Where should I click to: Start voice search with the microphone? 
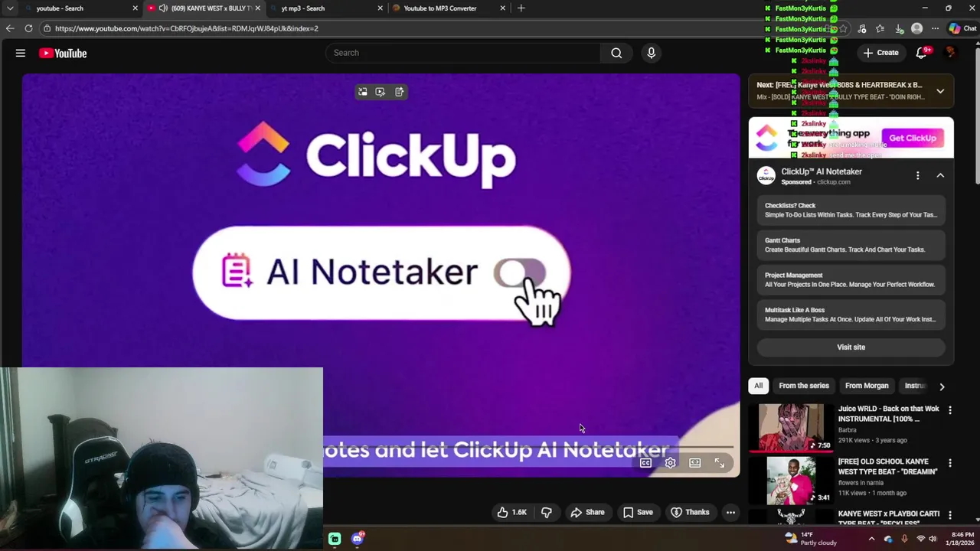click(652, 53)
